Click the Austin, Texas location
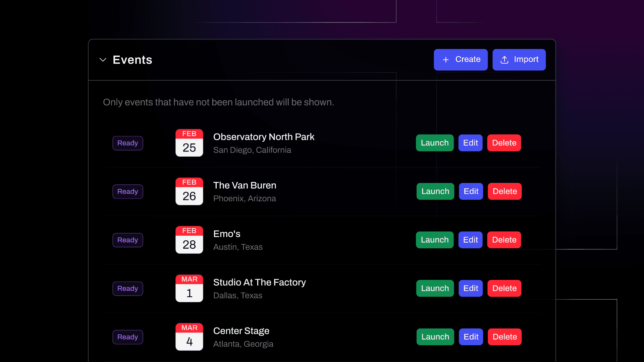This screenshot has height=362, width=644. 238,247
